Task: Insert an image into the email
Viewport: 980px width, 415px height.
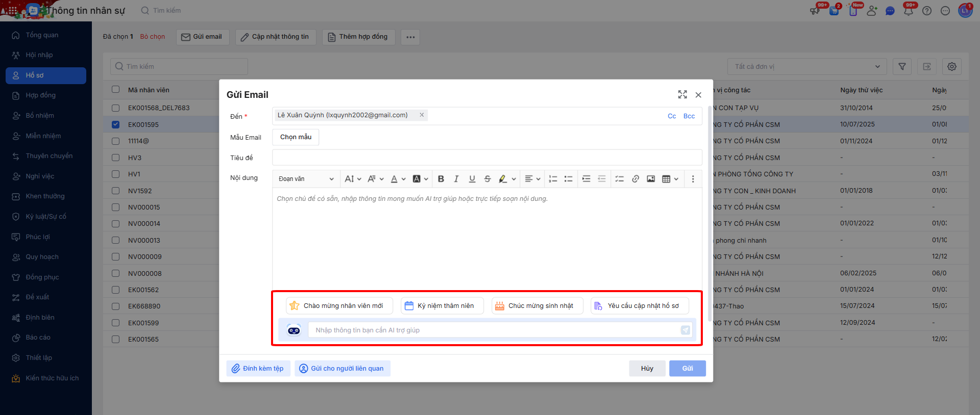Action: pos(651,179)
